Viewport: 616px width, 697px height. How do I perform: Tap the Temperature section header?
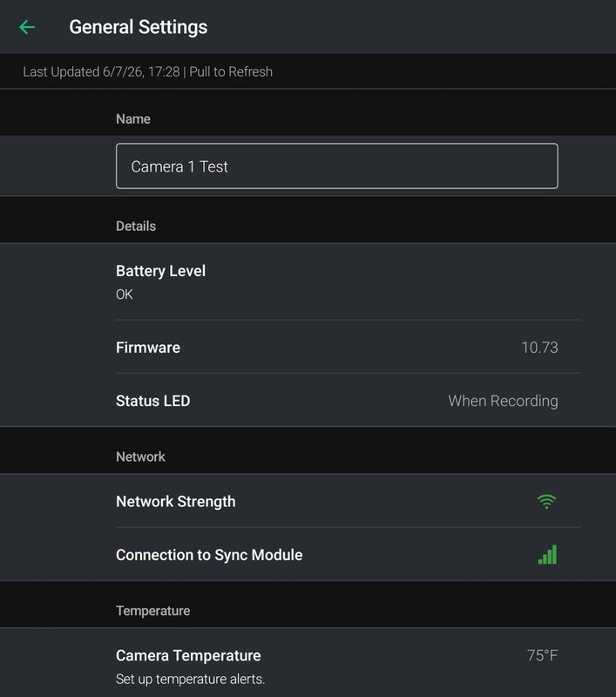pos(152,611)
